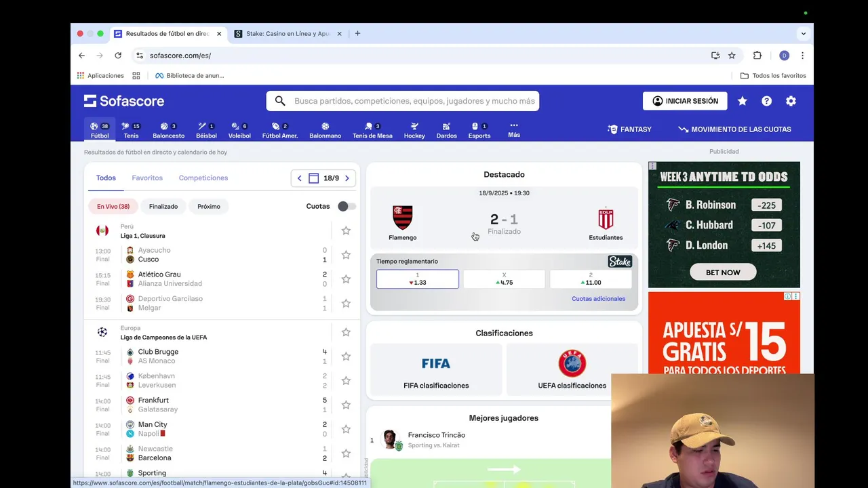Select the 11.00 away win odds

point(591,279)
